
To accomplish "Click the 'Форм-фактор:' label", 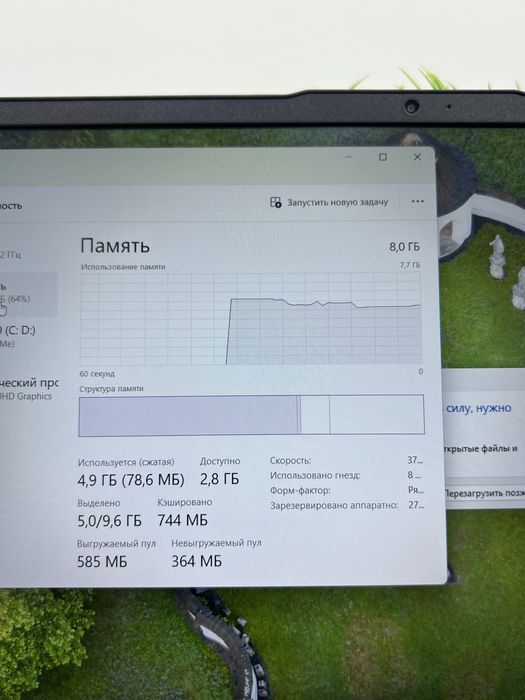I will (x=300, y=491).
